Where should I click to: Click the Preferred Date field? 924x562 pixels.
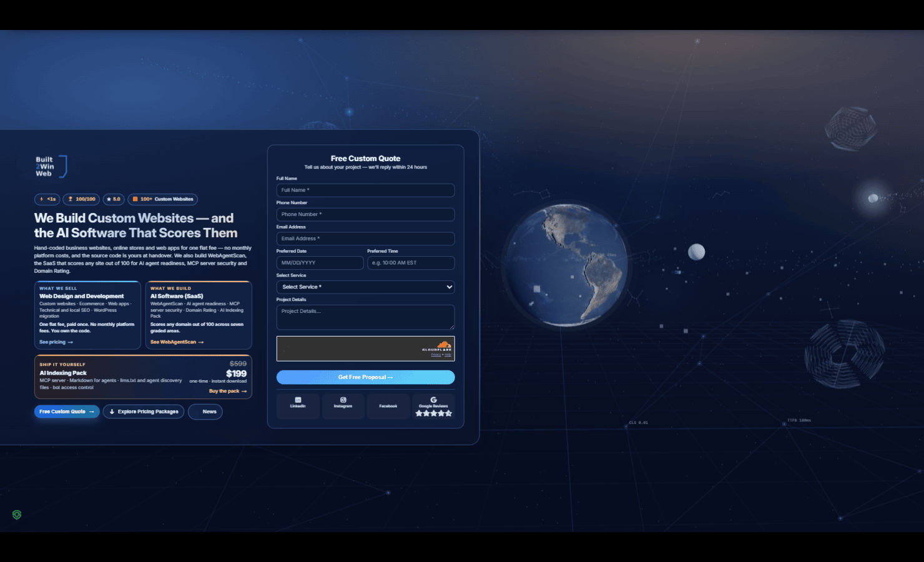coord(320,263)
